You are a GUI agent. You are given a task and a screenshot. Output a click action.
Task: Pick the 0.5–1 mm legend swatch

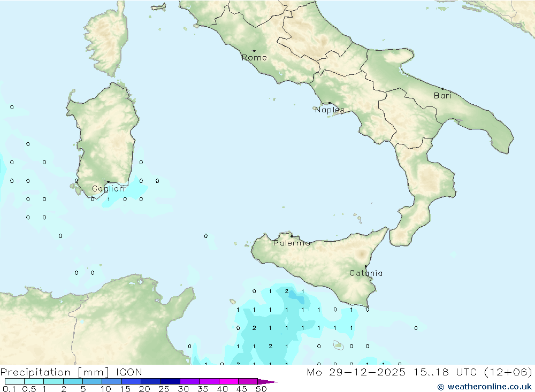tap(34, 381)
